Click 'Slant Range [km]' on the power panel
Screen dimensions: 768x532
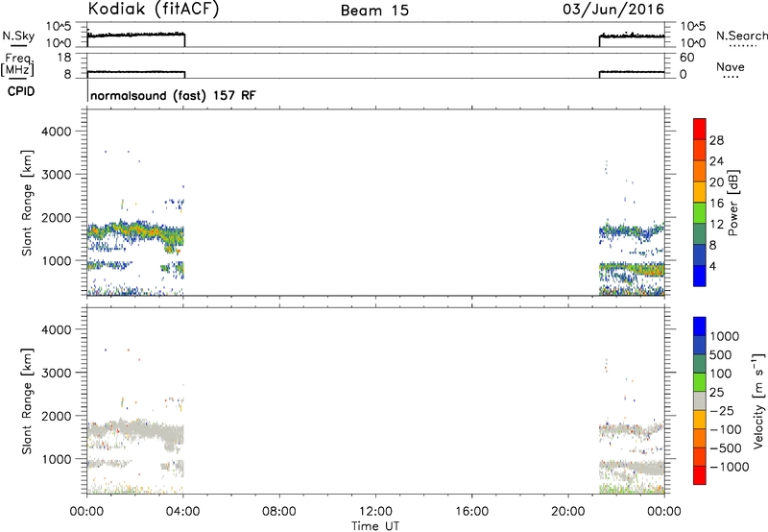[27, 203]
